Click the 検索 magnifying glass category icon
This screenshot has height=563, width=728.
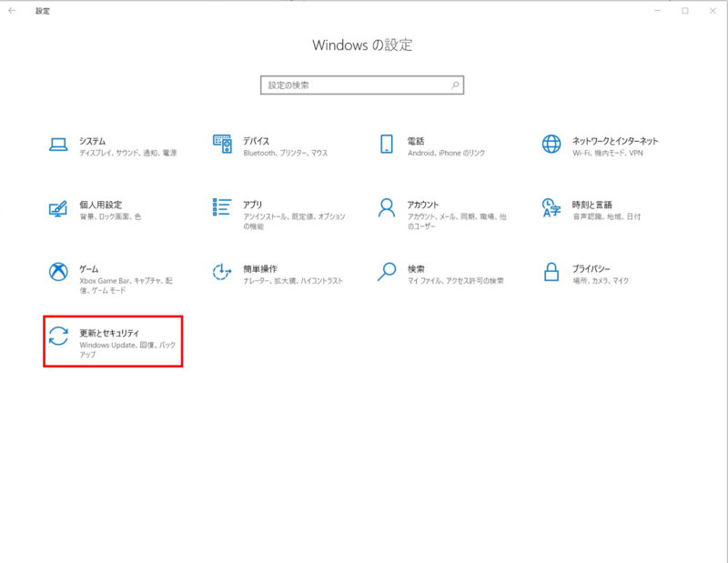tap(386, 272)
